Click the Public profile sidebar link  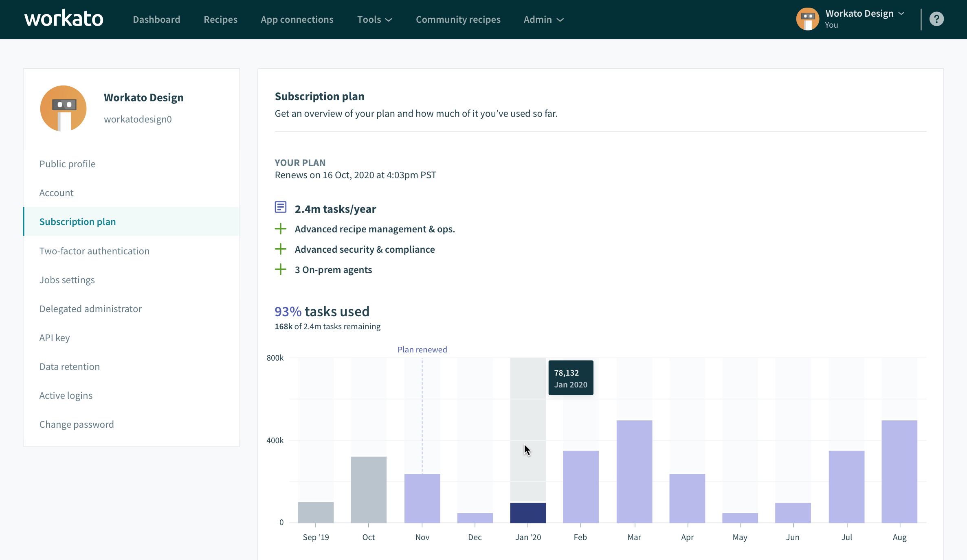point(67,163)
